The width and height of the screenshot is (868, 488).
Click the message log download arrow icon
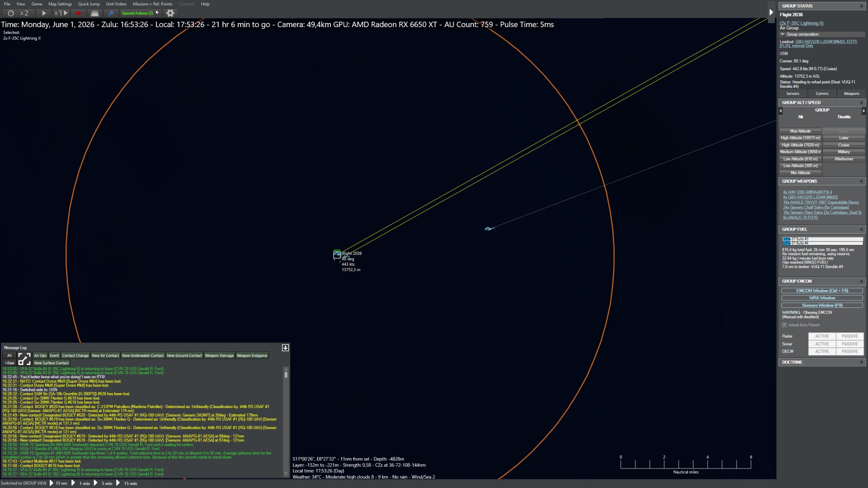pos(285,347)
